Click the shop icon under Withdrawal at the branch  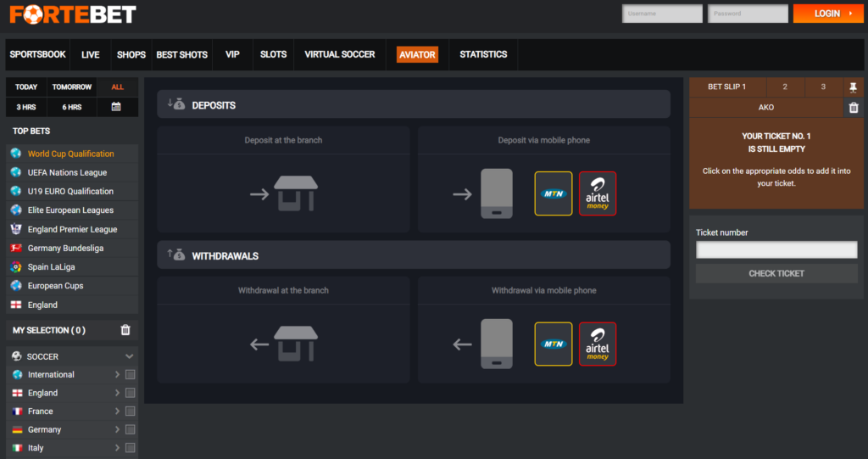tap(296, 344)
